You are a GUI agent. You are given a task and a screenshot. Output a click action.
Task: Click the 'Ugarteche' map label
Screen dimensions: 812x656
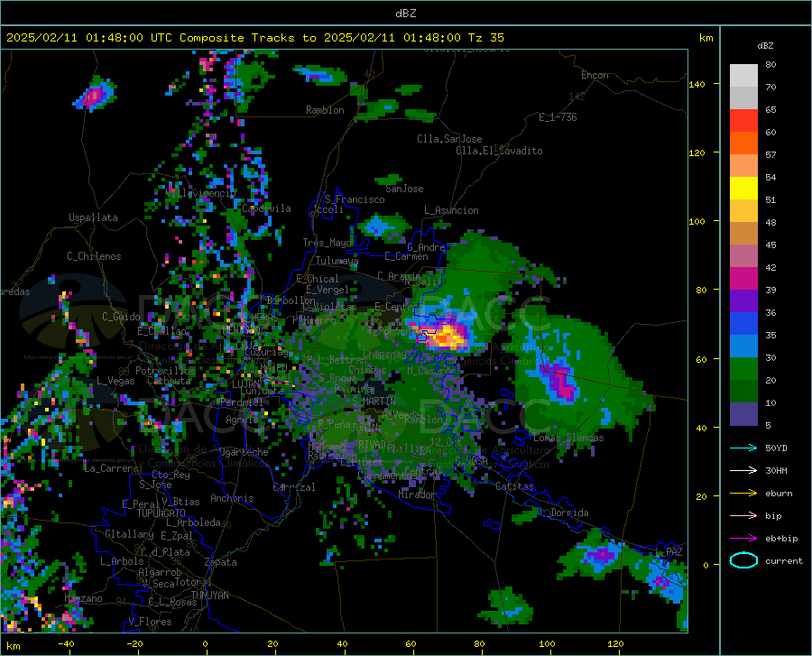[244, 452]
